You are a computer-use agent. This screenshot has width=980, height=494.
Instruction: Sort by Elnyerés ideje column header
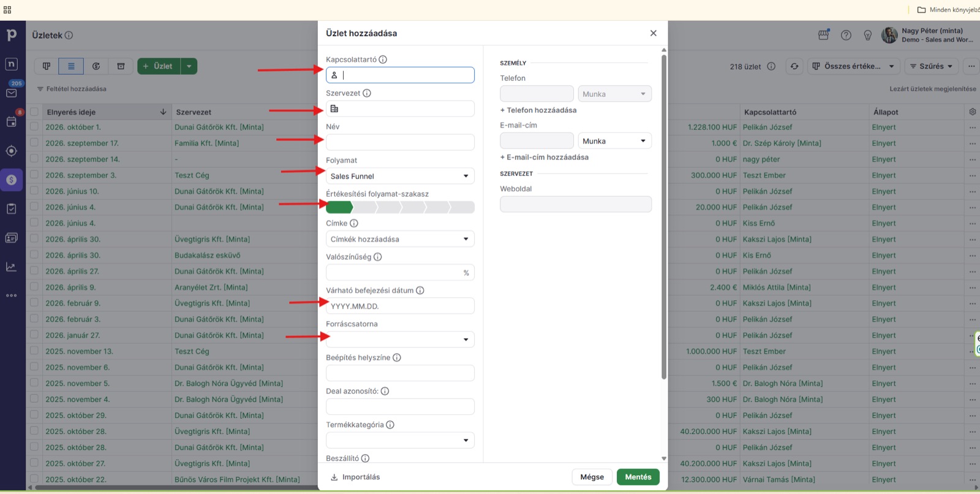click(71, 112)
